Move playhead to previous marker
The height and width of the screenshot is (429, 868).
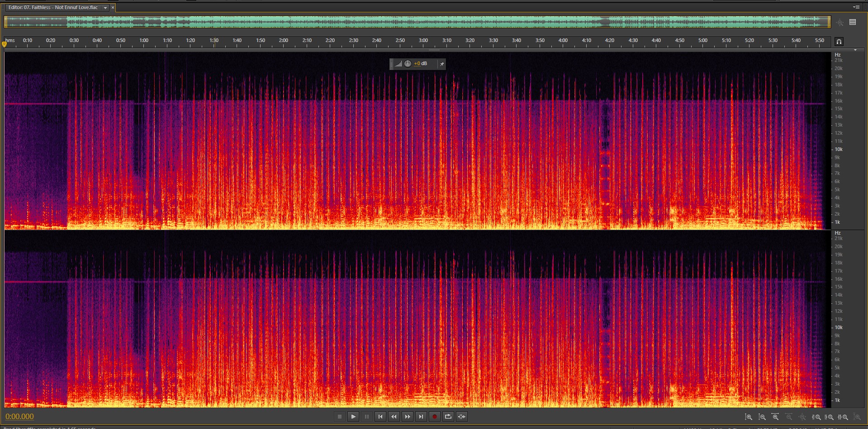point(380,417)
